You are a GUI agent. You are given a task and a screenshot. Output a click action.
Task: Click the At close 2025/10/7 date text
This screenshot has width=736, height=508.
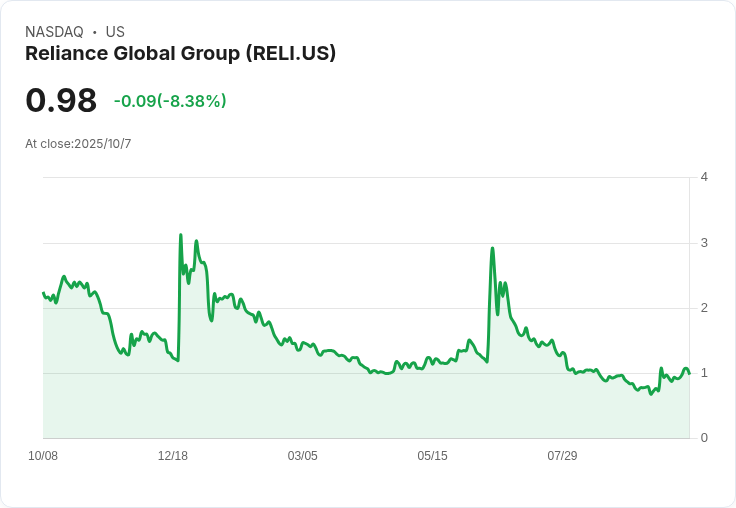[78, 144]
